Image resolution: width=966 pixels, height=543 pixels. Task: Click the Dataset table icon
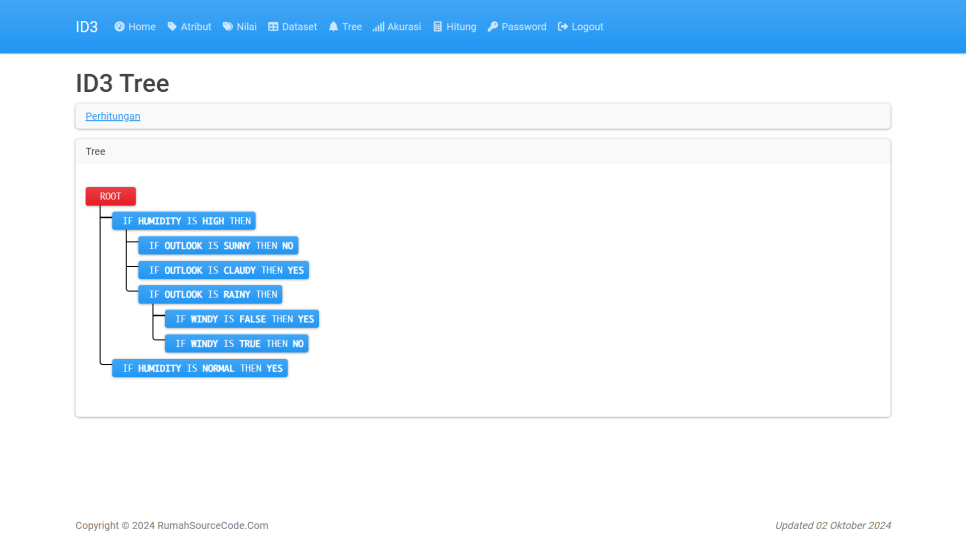tap(273, 27)
